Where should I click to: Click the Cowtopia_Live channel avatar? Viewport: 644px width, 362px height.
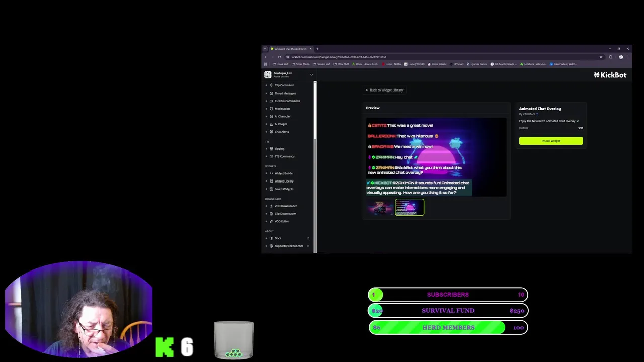pos(268,75)
